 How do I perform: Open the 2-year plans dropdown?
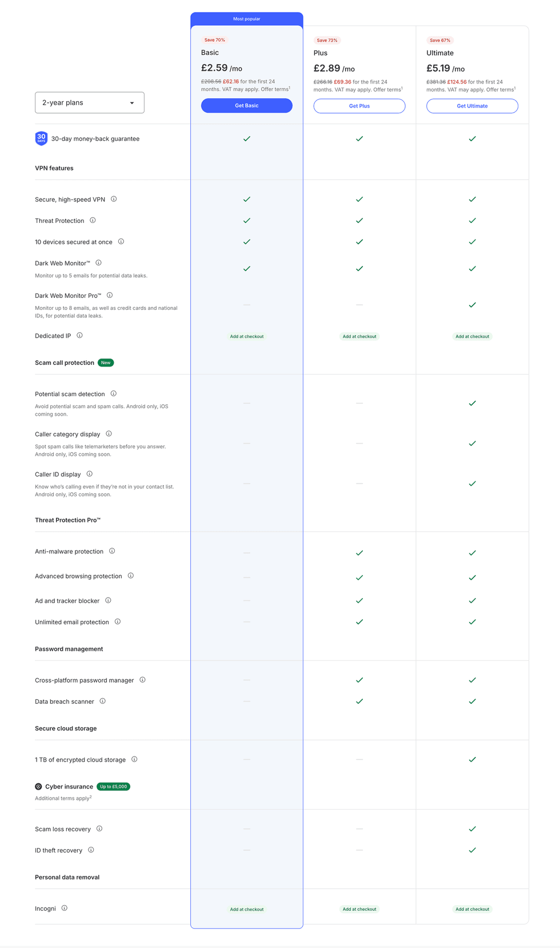(90, 103)
